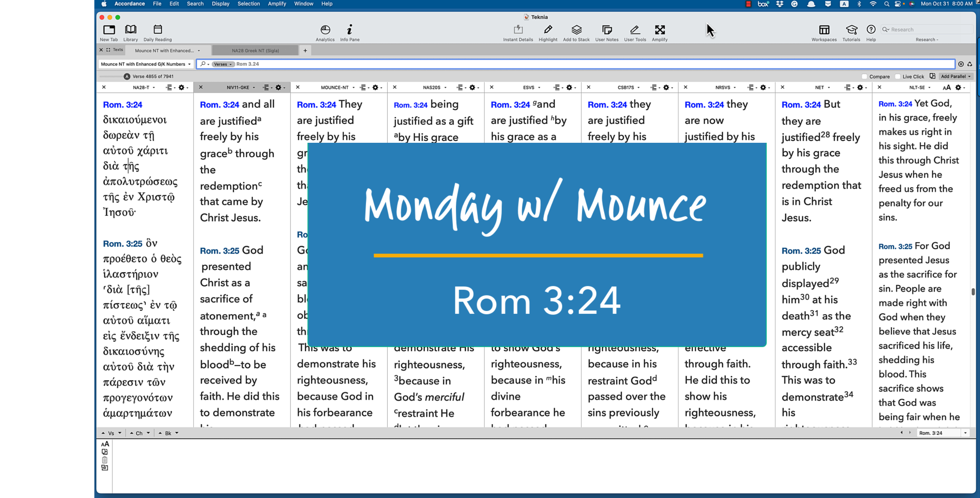The width and height of the screenshot is (980, 498).
Task: Open the NRSVS text selector dropdown
Action: pos(725,87)
